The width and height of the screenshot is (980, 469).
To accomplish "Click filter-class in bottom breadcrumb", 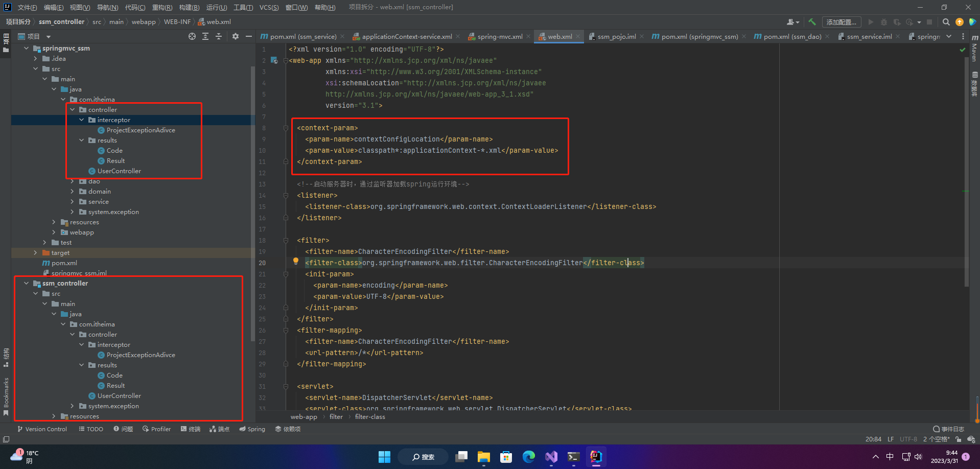I will click(x=370, y=417).
